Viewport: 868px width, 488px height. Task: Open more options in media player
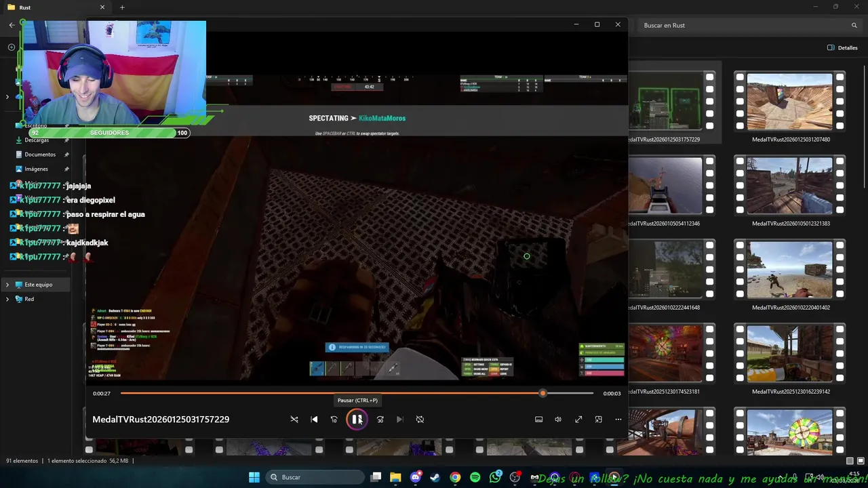click(x=618, y=420)
